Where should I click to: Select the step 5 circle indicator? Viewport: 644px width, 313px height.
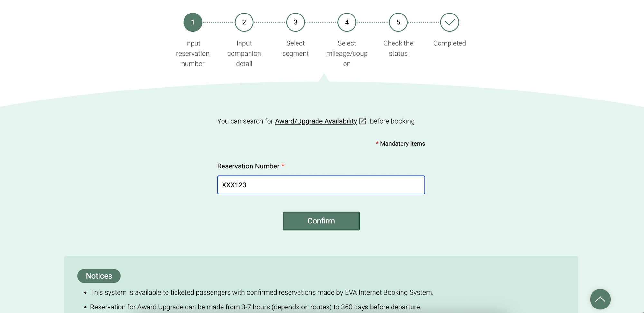click(398, 22)
